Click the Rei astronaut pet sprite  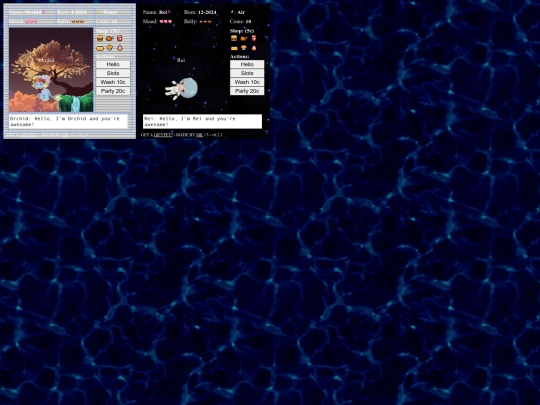[x=181, y=89]
